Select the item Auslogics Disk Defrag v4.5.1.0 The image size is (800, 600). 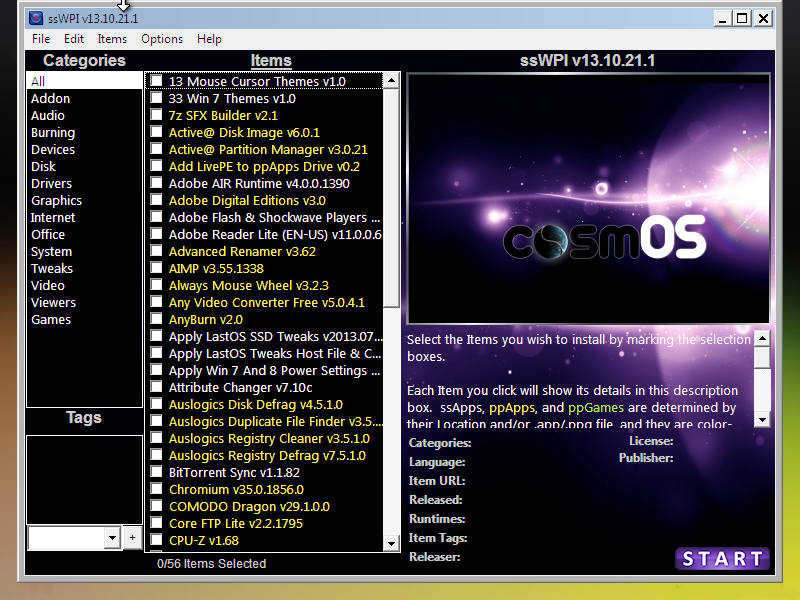pyautogui.click(x=256, y=405)
